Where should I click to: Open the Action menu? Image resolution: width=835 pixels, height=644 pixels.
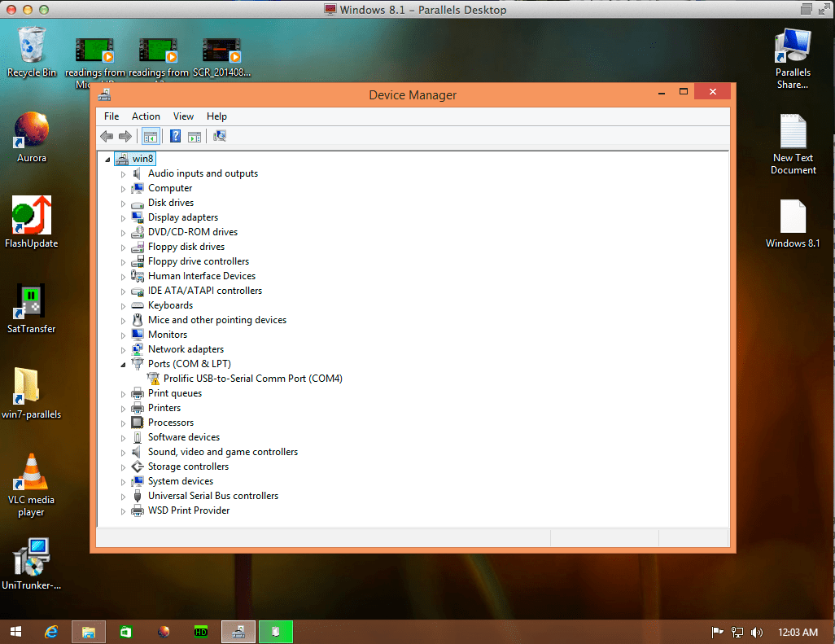[x=146, y=116]
